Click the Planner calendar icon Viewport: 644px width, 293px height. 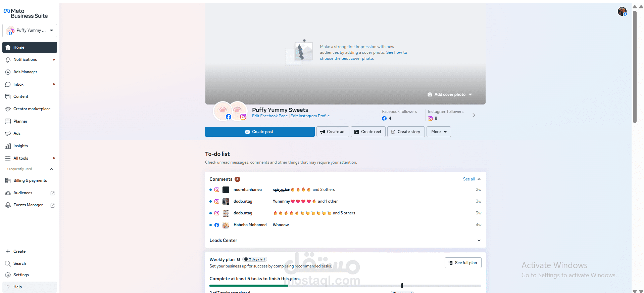tap(8, 121)
